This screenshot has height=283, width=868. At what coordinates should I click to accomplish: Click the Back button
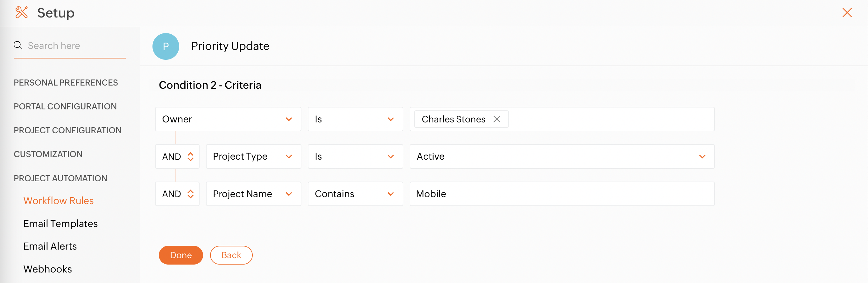[231, 255]
